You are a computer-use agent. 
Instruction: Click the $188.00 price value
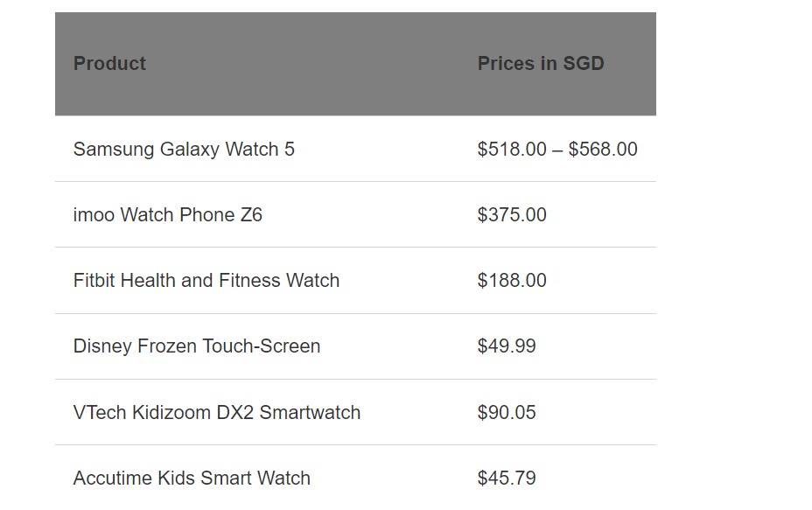pyautogui.click(x=512, y=281)
